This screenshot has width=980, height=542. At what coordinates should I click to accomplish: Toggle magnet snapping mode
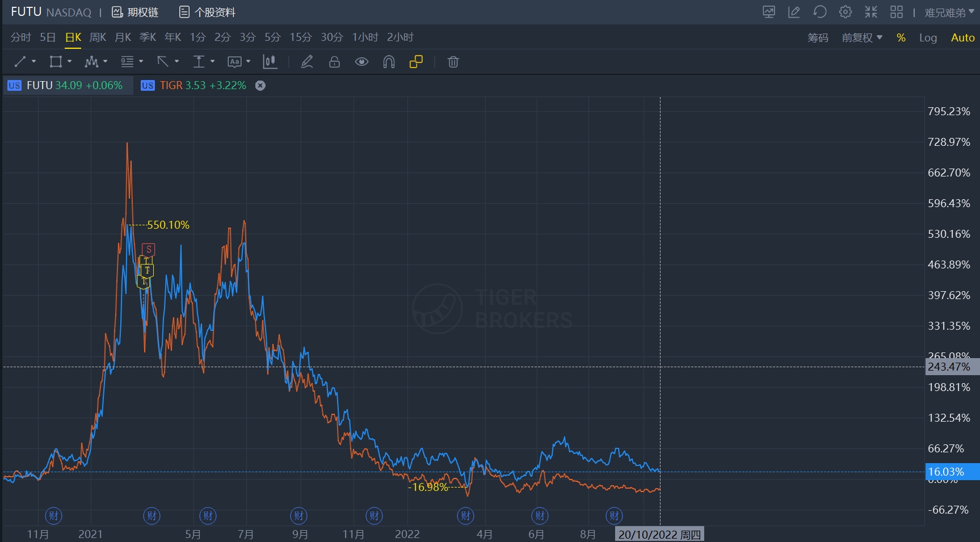(389, 61)
